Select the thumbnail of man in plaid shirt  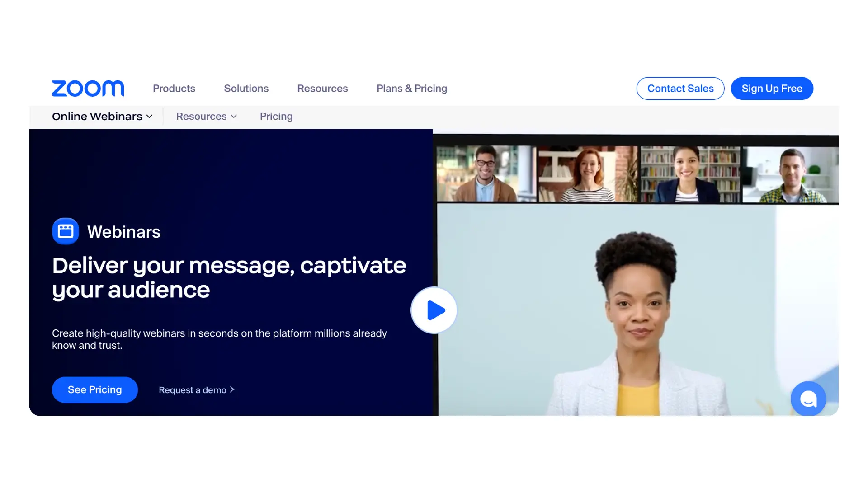click(x=791, y=174)
